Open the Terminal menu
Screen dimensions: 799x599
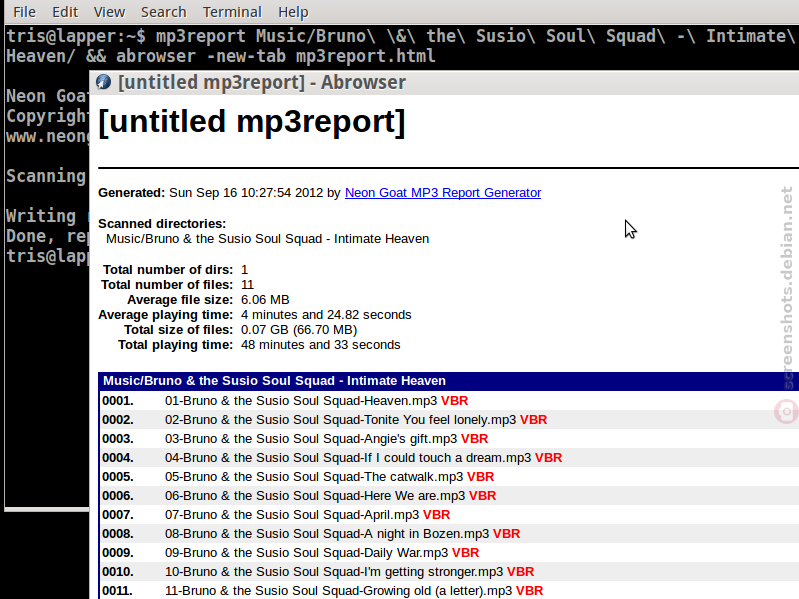pyautogui.click(x=232, y=12)
